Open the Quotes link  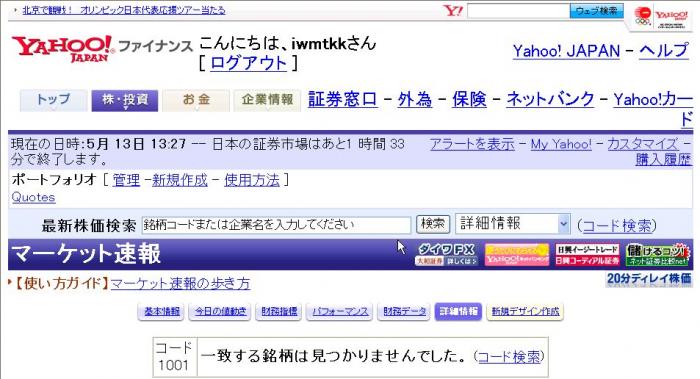pyautogui.click(x=33, y=197)
